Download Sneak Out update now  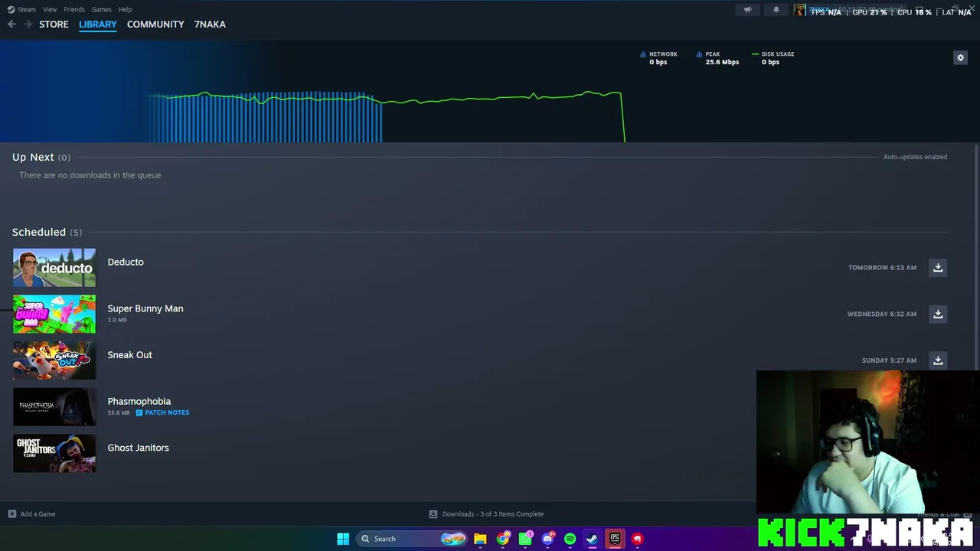point(938,360)
